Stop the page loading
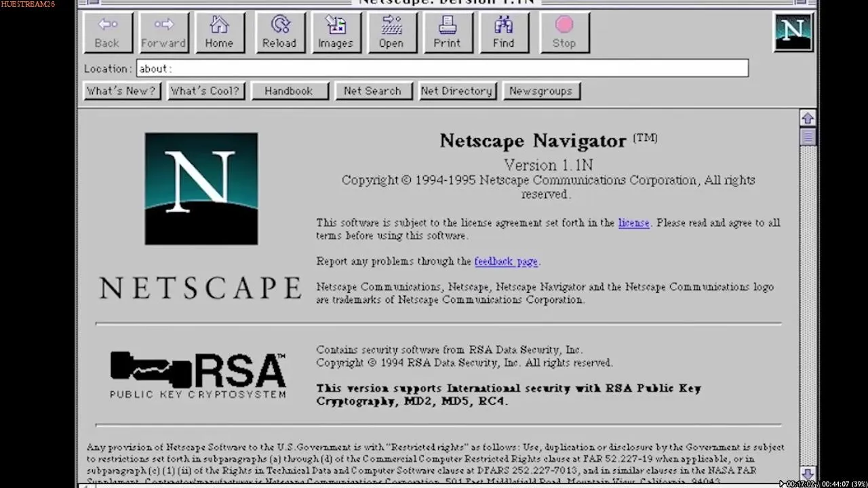 564,33
